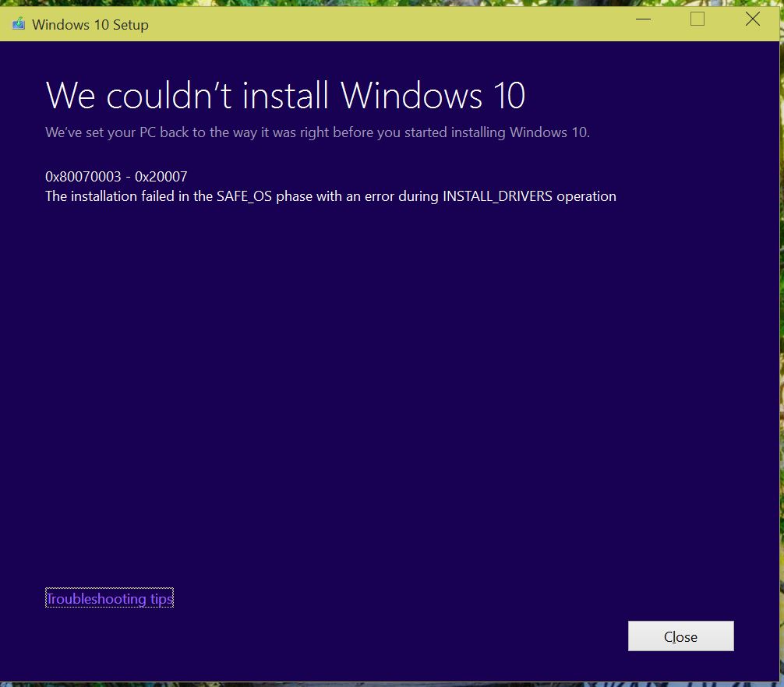Click the Close button
784x687 pixels.
point(680,636)
